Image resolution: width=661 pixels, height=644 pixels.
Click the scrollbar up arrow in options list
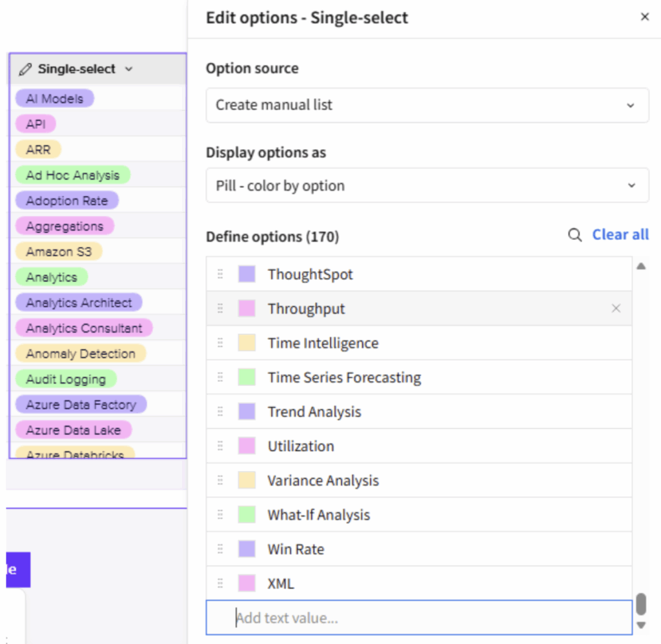[x=641, y=266]
